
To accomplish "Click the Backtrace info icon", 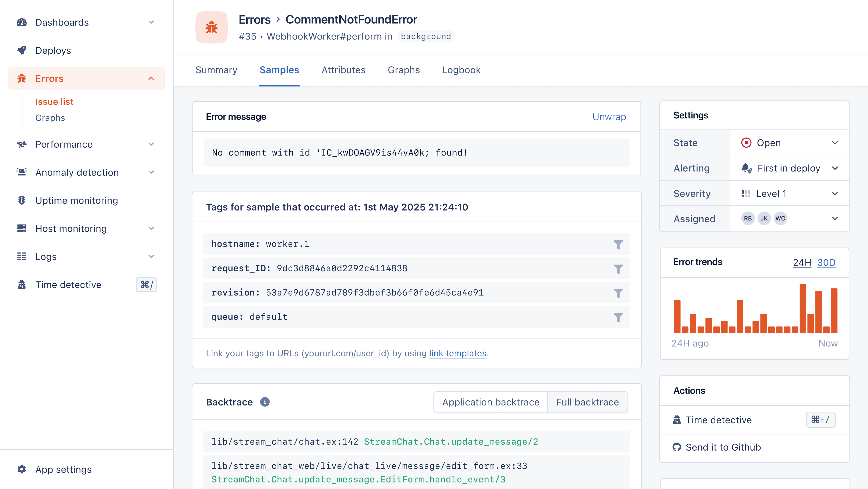I will (265, 402).
